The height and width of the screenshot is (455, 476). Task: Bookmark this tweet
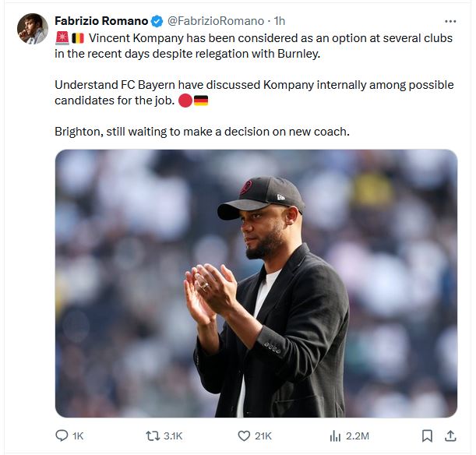click(427, 436)
